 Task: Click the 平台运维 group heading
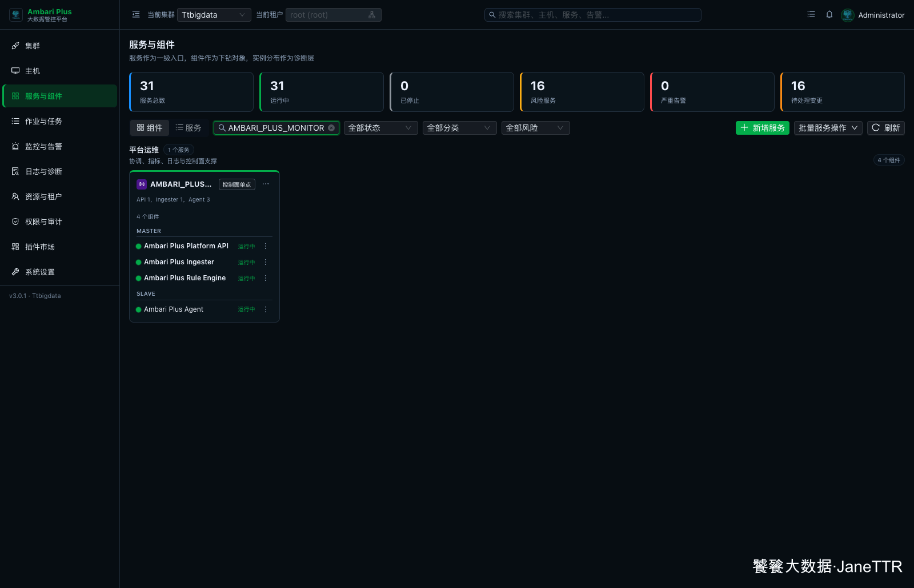tap(144, 150)
